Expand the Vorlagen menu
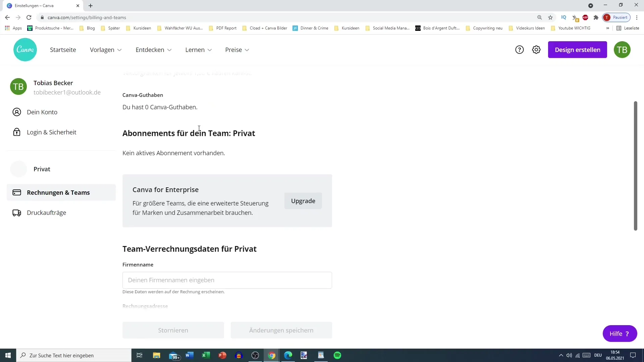 click(x=106, y=50)
